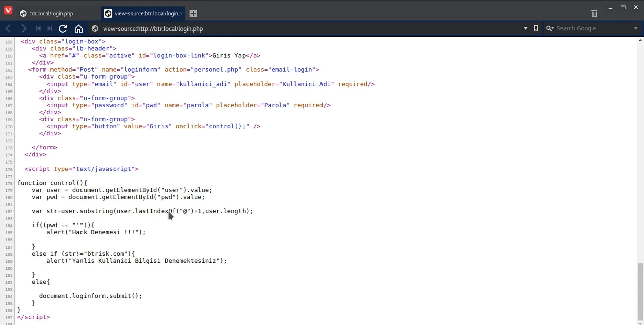This screenshot has height=325, width=644.
Task: Click the "var user = document.getElementById" line
Action: point(122,190)
